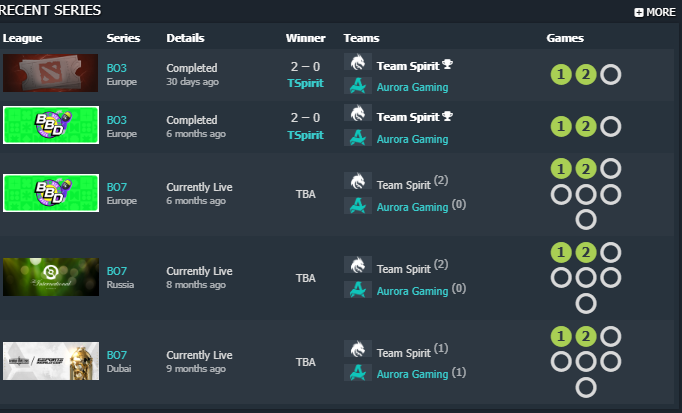Click Team Spirit logo in the Russia BO7 row
This screenshot has height=413, width=682.
click(x=358, y=268)
